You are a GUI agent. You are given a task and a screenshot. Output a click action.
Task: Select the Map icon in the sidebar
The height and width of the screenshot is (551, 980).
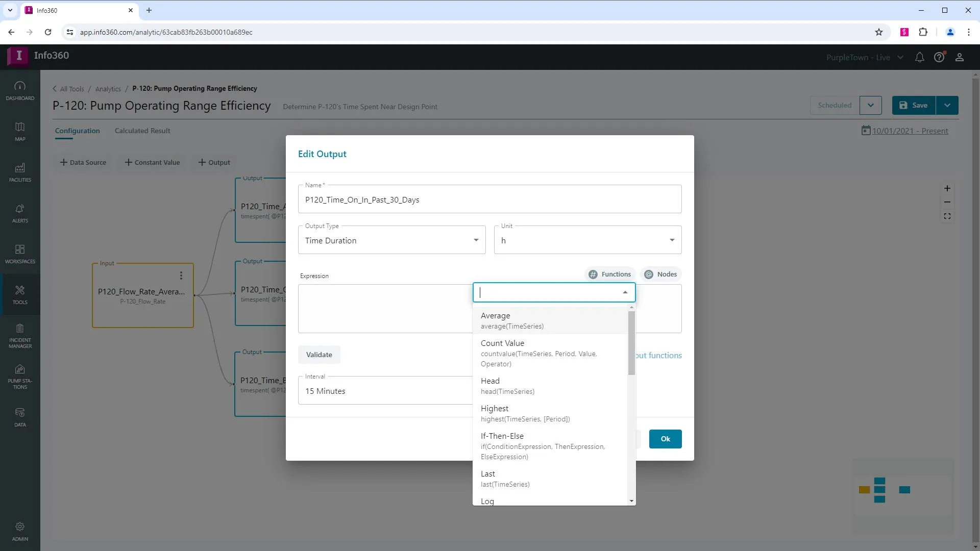19,132
